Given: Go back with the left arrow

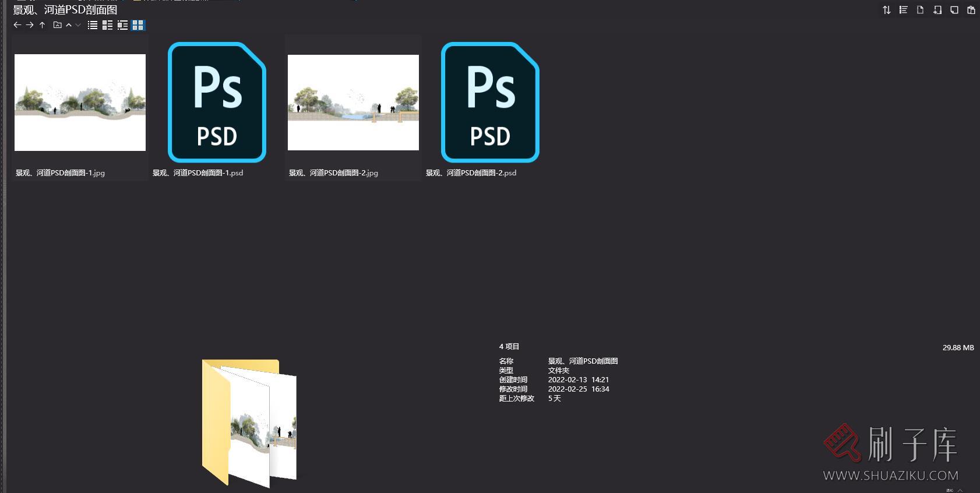Looking at the screenshot, I should point(17,25).
